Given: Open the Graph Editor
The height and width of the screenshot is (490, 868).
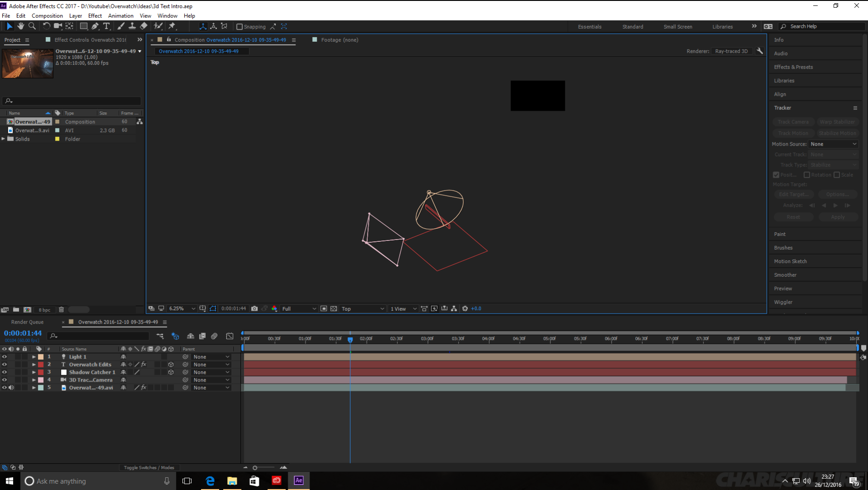Looking at the screenshot, I should [230, 336].
